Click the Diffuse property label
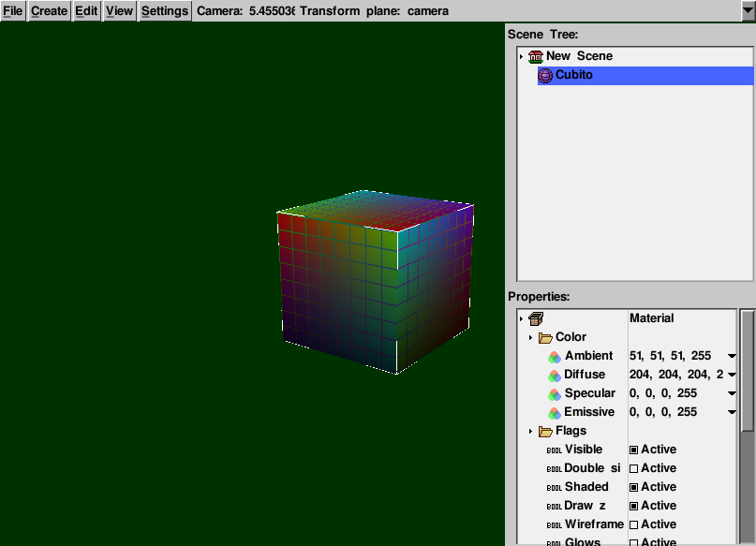Image resolution: width=756 pixels, height=546 pixels. pos(585,375)
